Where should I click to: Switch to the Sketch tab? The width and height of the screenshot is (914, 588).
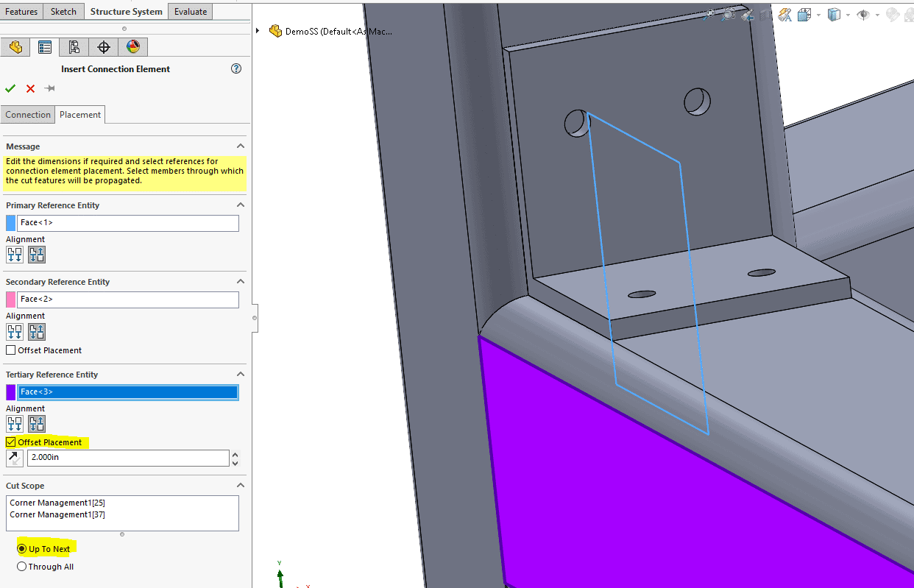pyautogui.click(x=63, y=12)
